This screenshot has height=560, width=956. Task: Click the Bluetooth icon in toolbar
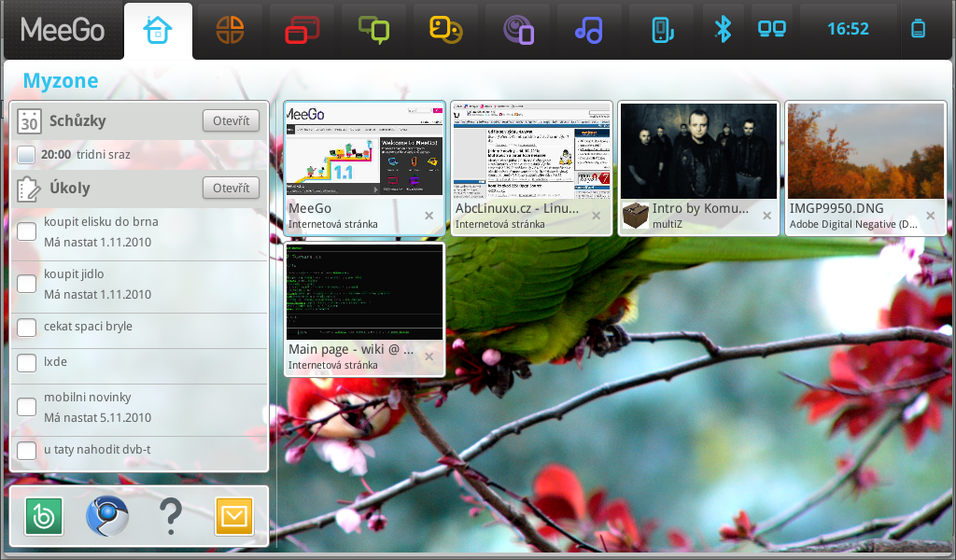coord(724,29)
